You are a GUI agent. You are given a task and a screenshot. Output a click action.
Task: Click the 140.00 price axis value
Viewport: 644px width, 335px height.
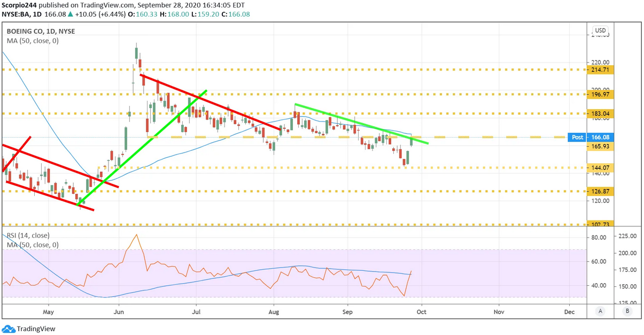600,174
